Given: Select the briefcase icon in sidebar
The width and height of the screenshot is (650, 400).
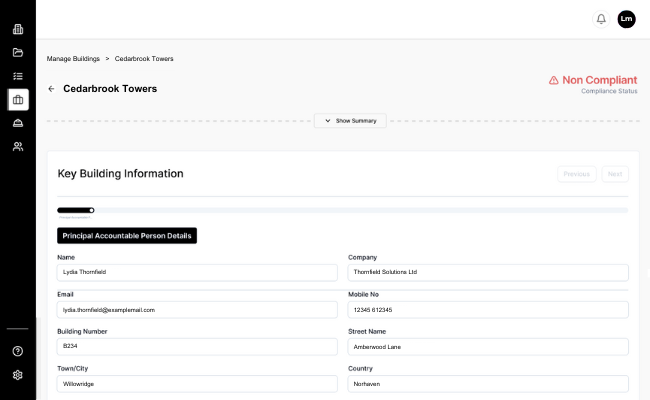Looking at the screenshot, I should pos(18,99).
